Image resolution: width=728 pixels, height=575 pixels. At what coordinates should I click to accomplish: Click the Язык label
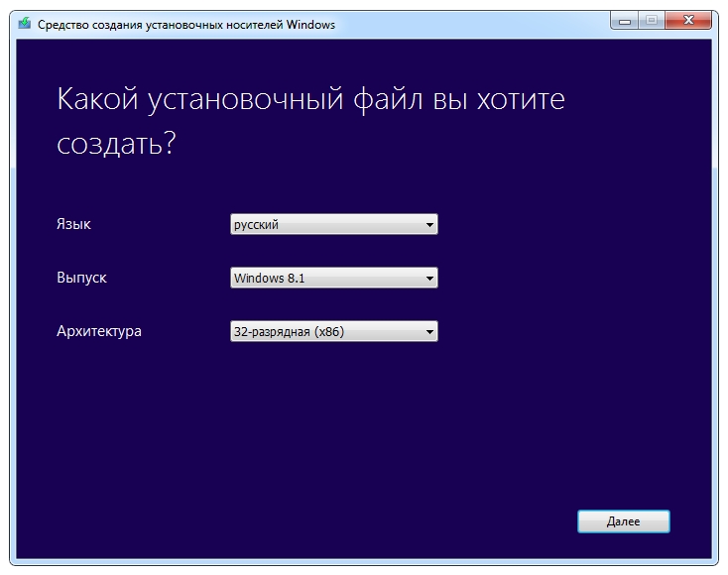[73, 225]
